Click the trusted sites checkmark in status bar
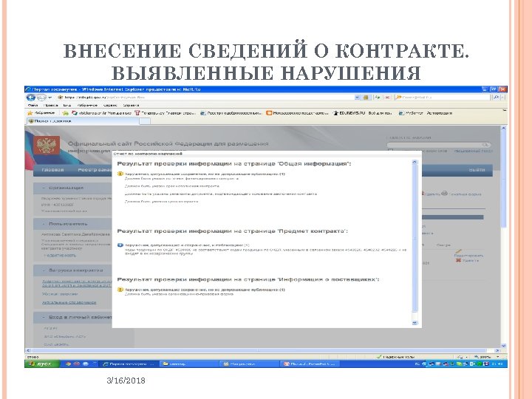 (379, 357)
